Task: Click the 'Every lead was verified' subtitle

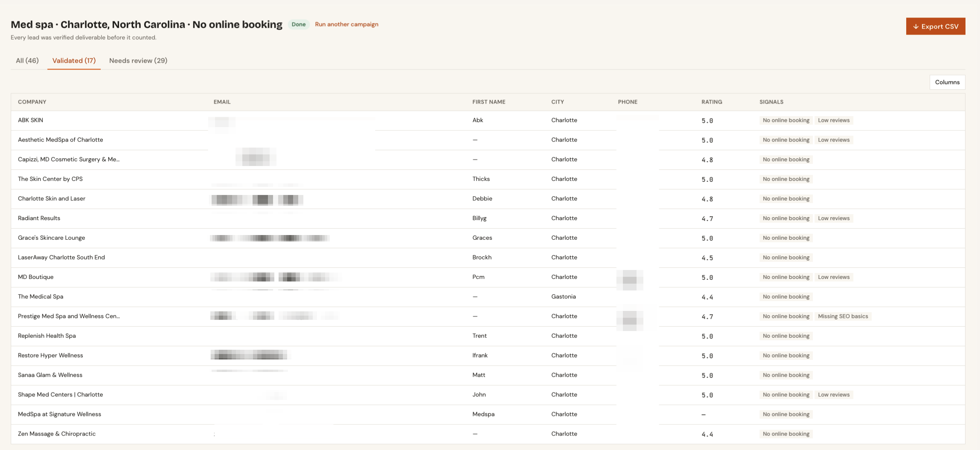Action: (x=84, y=38)
